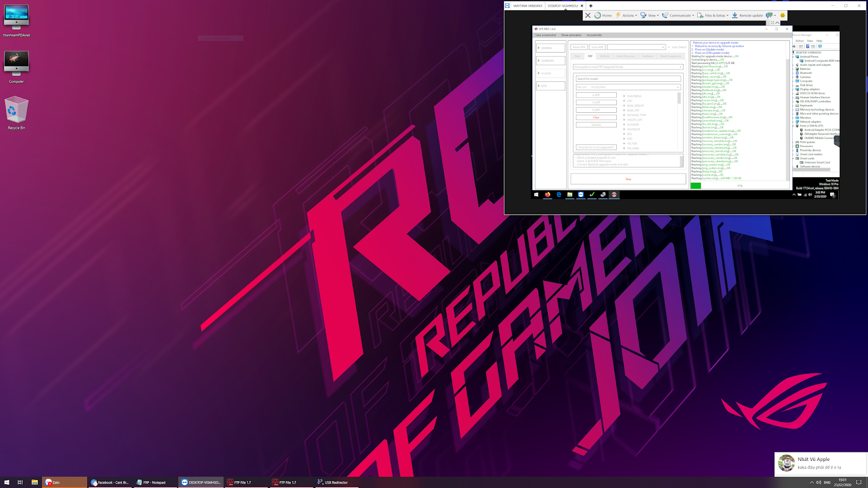Screen dimensions: 868x488
Task: Switch to the FRP tab in EFT Pro
Action: tap(590, 56)
